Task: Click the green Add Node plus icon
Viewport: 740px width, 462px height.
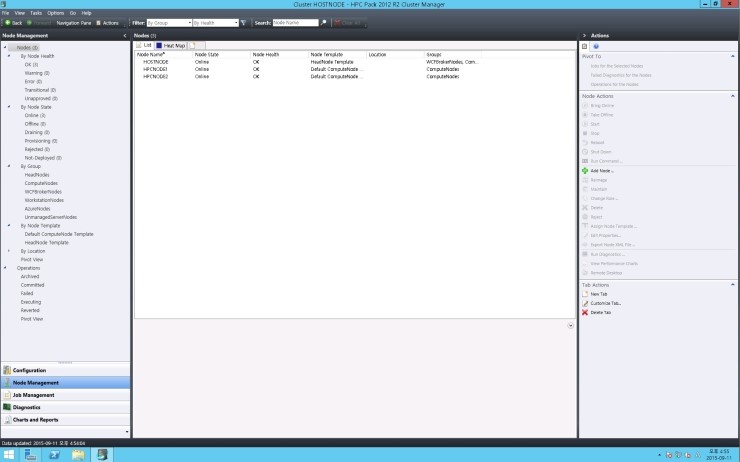Action: (585, 171)
